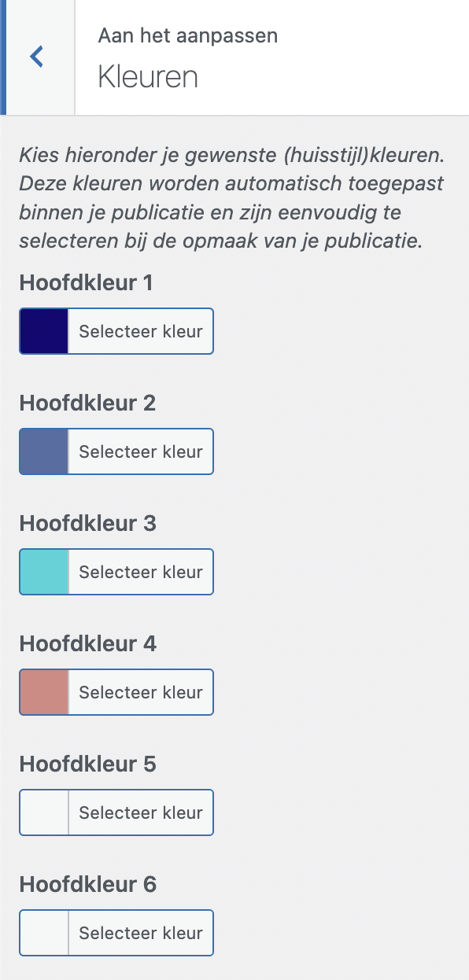Choose 'Selecteer kleur' for Hoofdkleur 2
The height and width of the screenshot is (980, 469).
141,451
